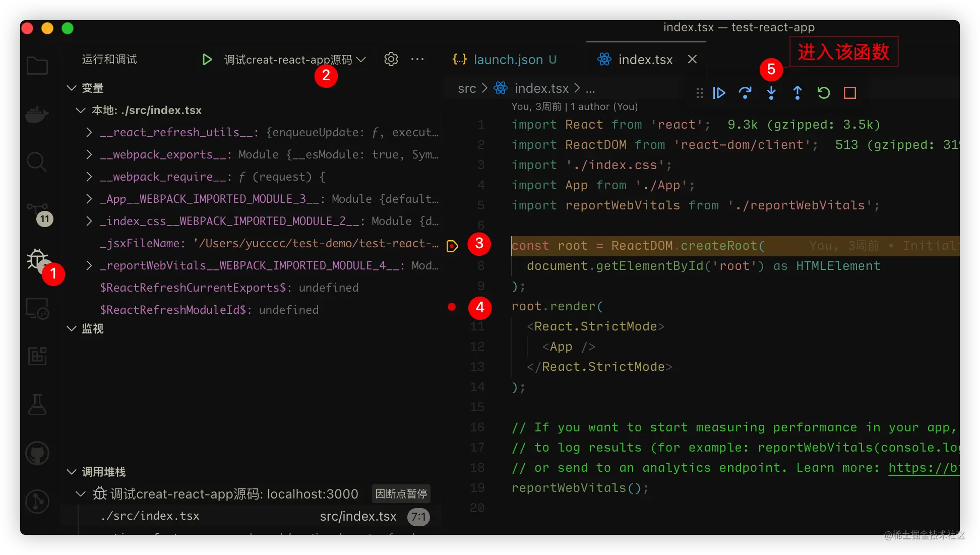The height and width of the screenshot is (555, 980).
Task: Collapse the 监视 watch section
Action: pyautogui.click(x=72, y=328)
